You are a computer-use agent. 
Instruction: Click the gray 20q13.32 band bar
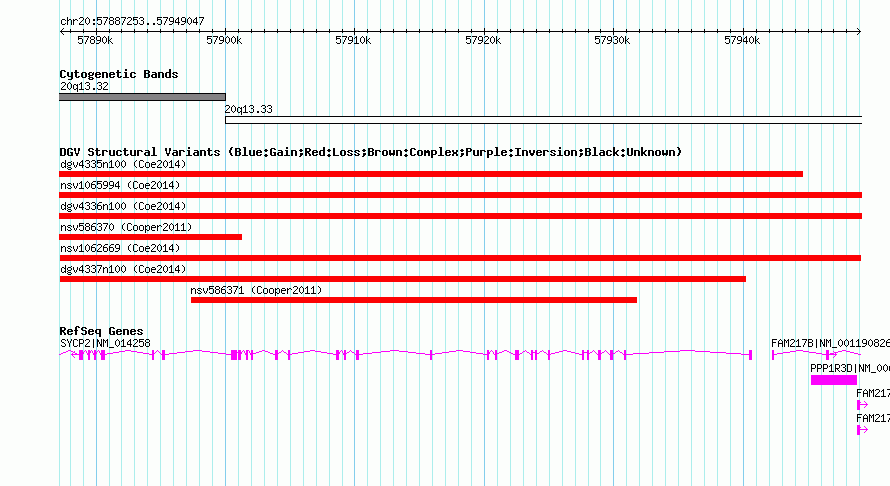tap(142, 97)
